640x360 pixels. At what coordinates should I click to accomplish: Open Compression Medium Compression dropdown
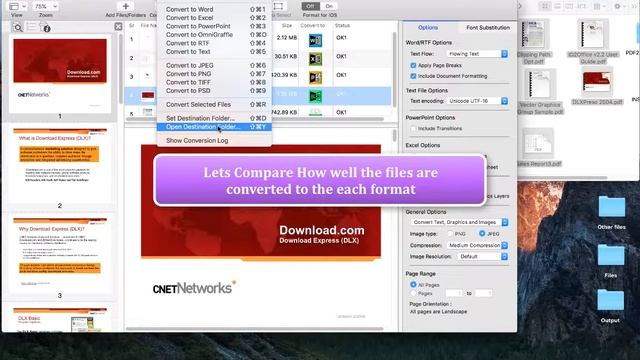(x=477, y=245)
